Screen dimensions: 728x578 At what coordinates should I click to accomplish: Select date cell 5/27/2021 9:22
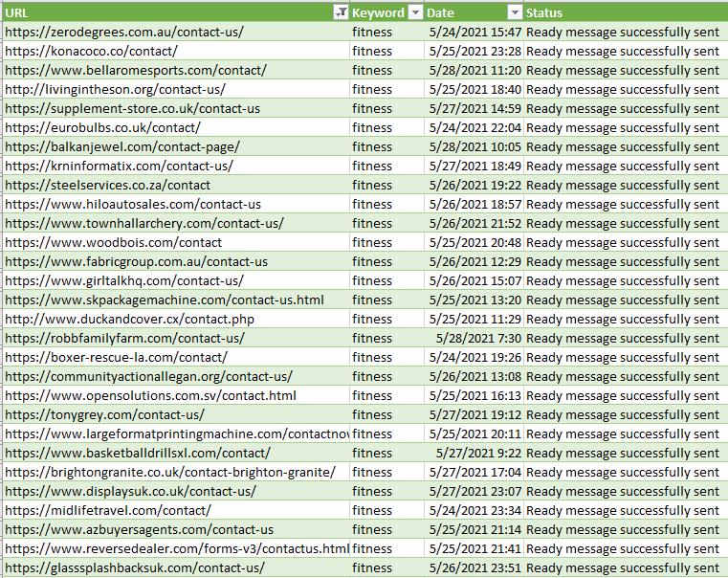[474, 453]
